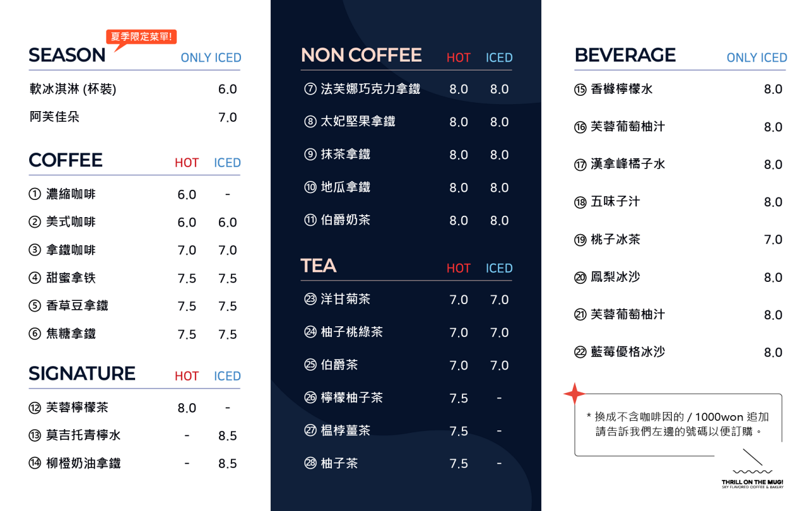Select item ⑩ 地瓜拿鐵
The height and width of the screenshot is (511, 812).
[x=337, y=187]
